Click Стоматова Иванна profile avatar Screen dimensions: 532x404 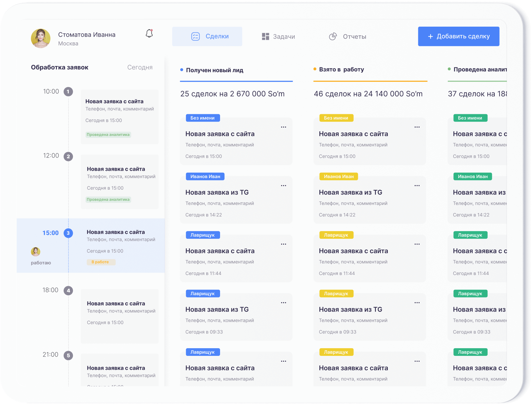(x=41, y=39)
